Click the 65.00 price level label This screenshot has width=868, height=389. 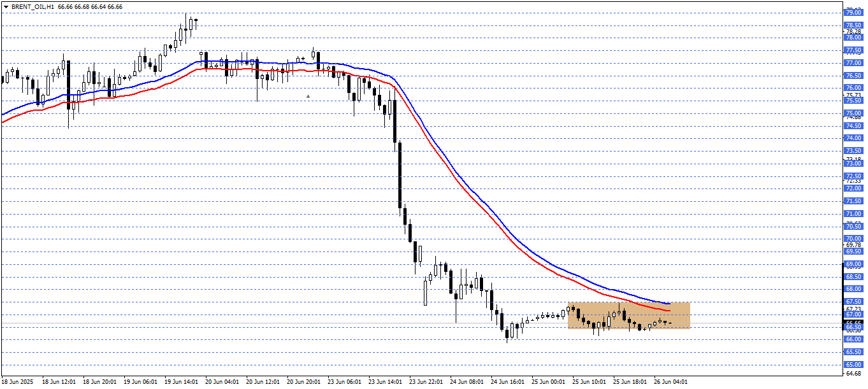tap(853, 365)
